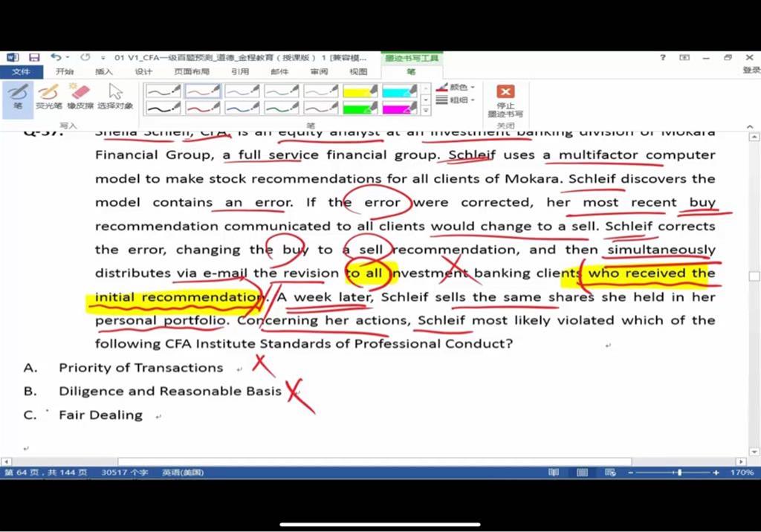
Task: Open the Undo history dropdown arrow
Action: tap(68, 57)
